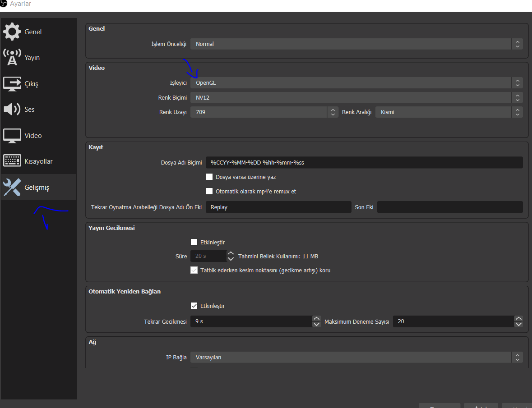
Task: Select the Ses speaker icon
Action: click(12, 110)
